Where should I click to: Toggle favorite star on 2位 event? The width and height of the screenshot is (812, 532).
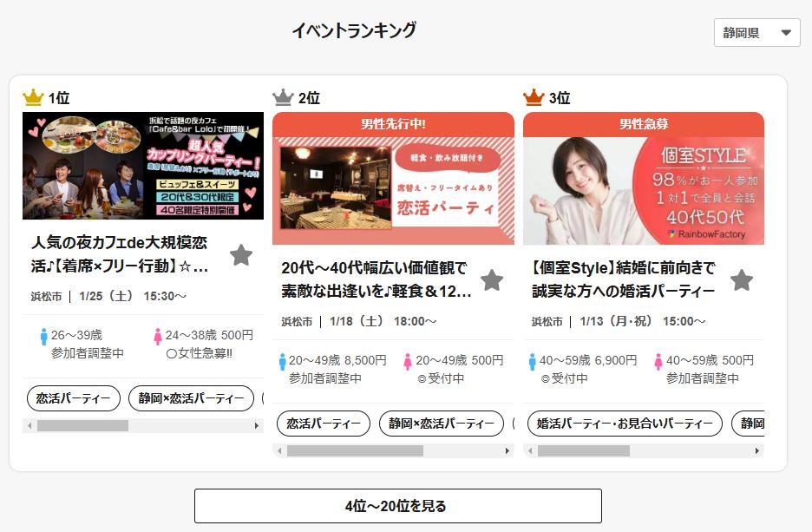(491, 279)
